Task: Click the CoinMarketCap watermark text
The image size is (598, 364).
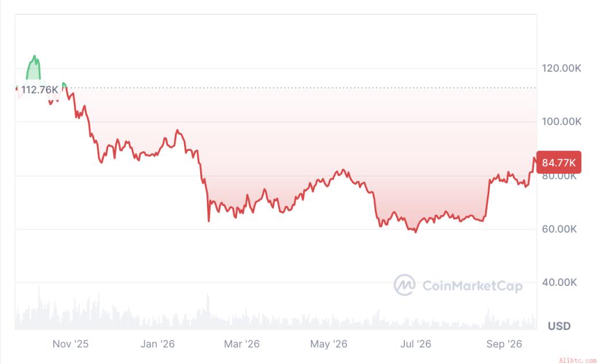Action: tap(472, 286)
